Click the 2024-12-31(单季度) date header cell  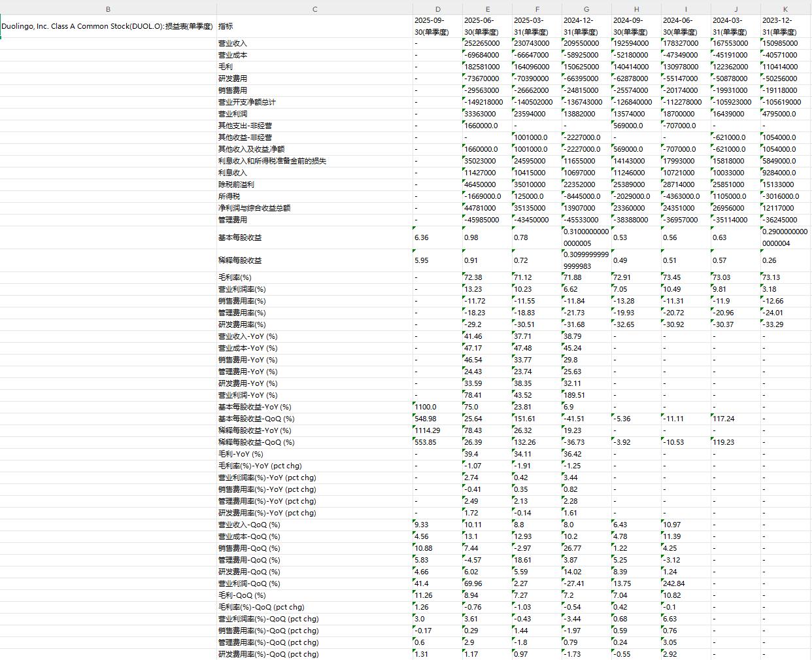pos(586,26)
